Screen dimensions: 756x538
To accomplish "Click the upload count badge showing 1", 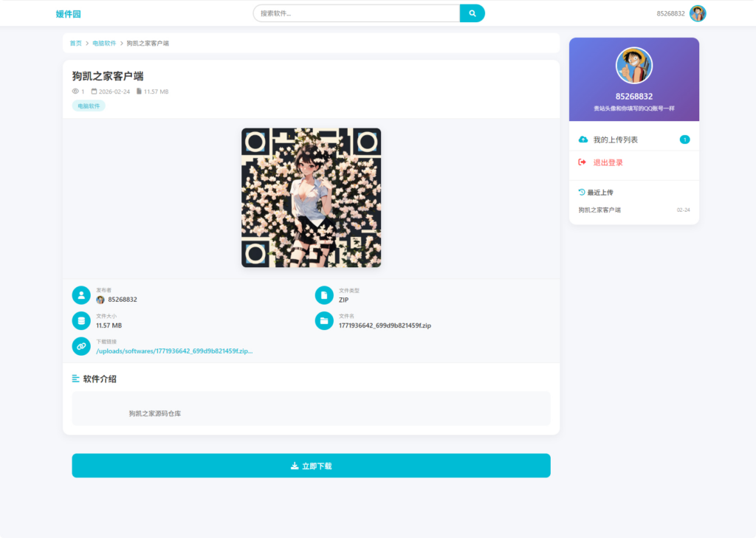I will [685, 138].
